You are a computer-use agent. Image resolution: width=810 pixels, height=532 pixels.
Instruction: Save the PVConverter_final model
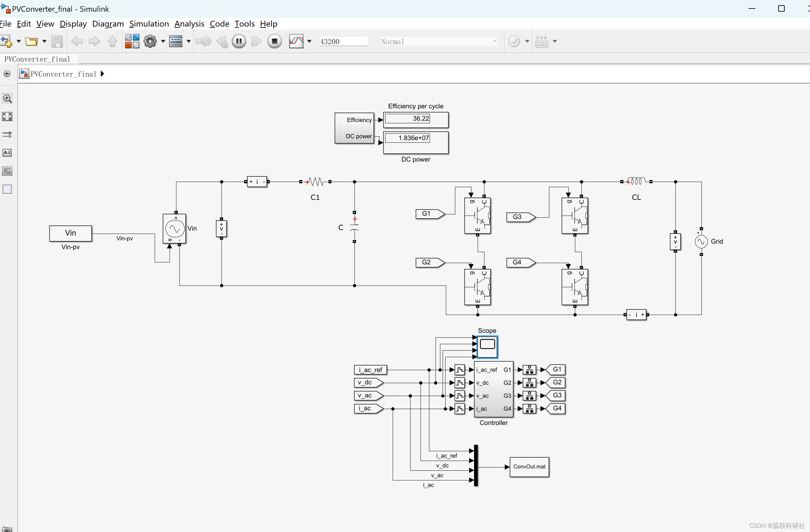[x=57, y=41]
